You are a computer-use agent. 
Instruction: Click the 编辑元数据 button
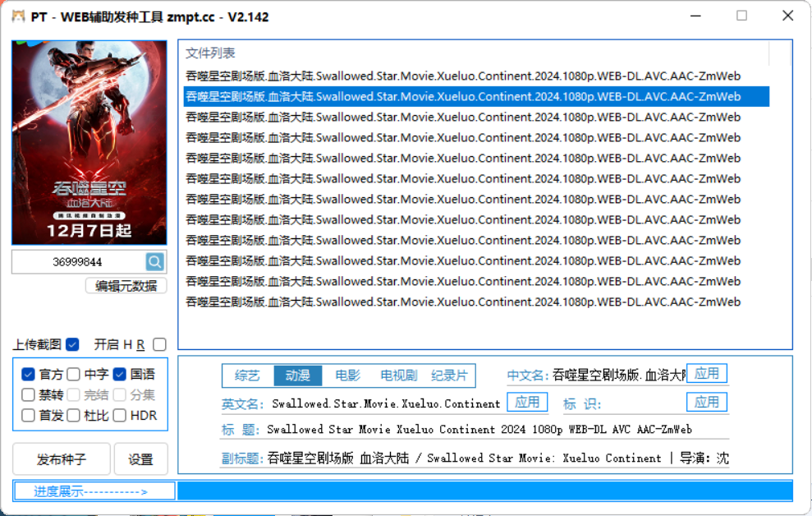(x=126, y=286)
